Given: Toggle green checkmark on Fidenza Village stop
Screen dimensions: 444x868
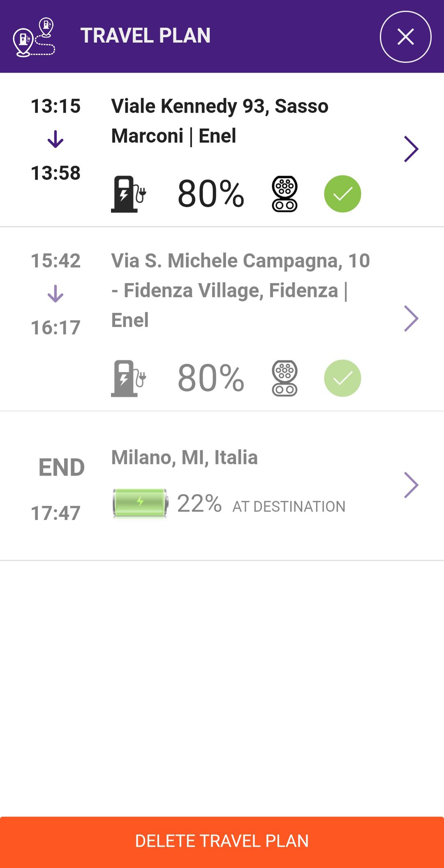Looking at the screenshot, I should tap(342, 378).
